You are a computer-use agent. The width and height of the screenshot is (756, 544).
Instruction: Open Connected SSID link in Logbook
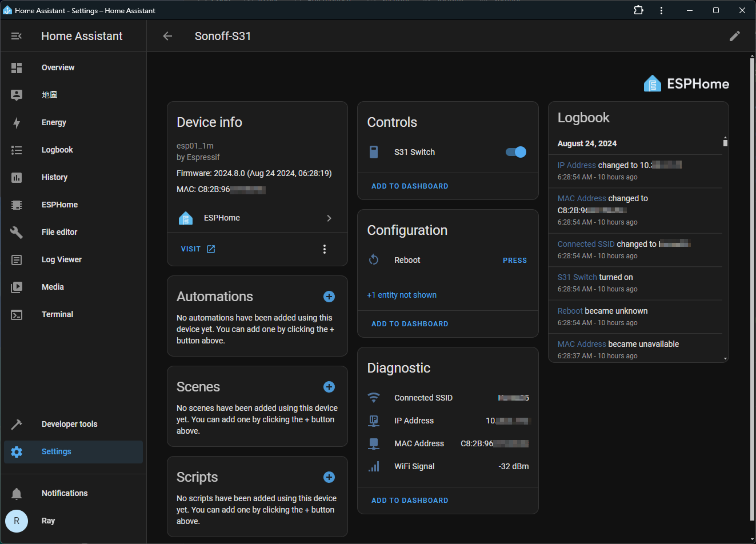pyautogui.click(x=586, y=244)
